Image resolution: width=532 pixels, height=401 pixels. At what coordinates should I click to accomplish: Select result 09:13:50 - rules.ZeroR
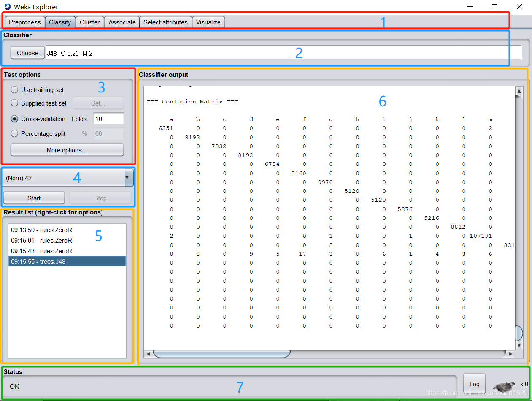67,230
